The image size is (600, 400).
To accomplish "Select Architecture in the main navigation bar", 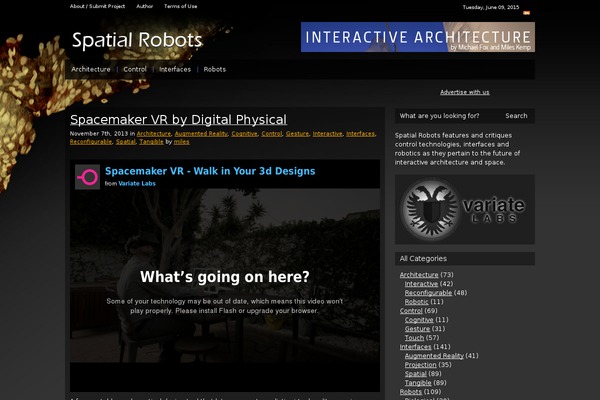I will pyautogui.click(x=91, y=69).
